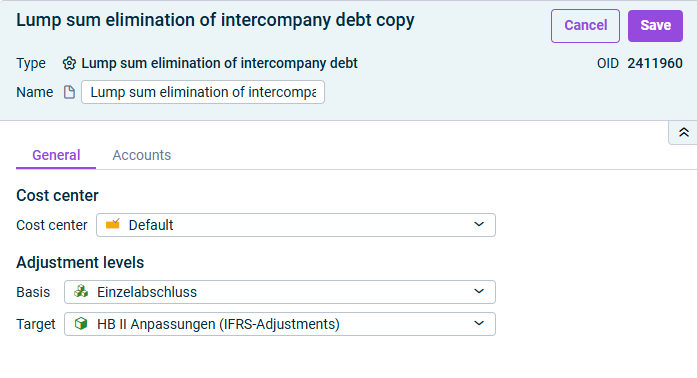Click the Einzelabschluss basis value text
Screen dimensions: 697x378
[147, 292]
